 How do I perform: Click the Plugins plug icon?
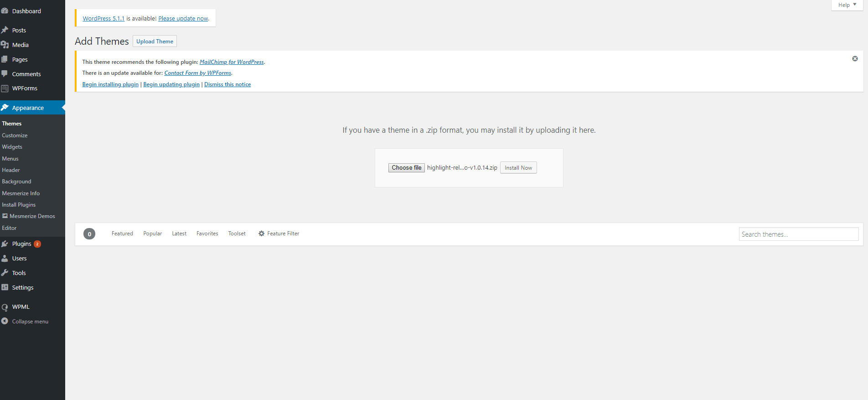pos(5,244)
